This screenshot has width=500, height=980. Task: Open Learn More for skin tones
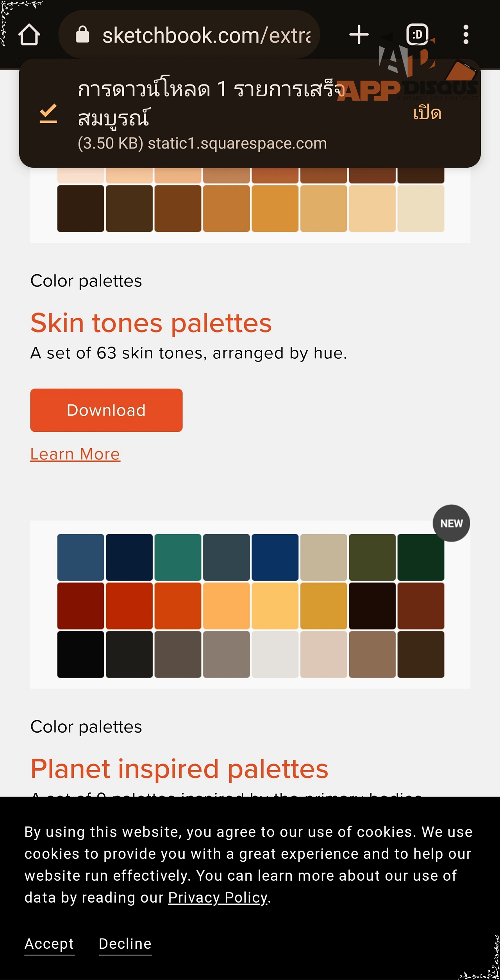click(75, 454)
